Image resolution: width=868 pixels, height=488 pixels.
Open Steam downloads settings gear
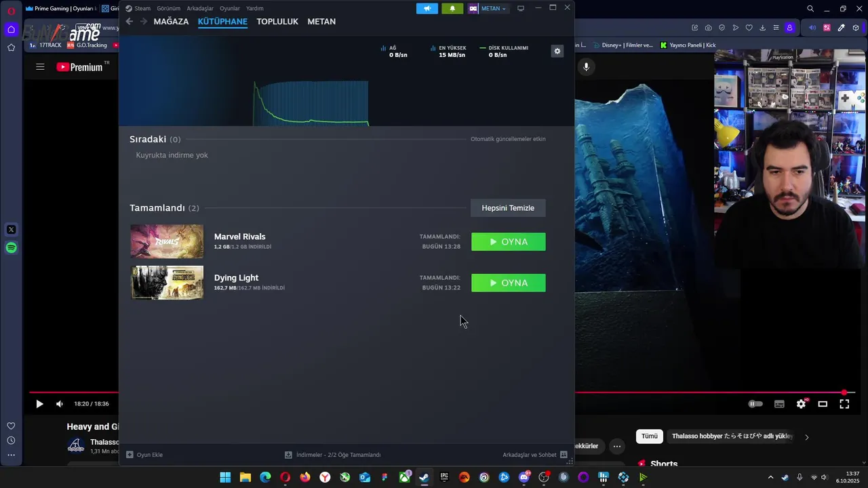(x=557, y=51)
